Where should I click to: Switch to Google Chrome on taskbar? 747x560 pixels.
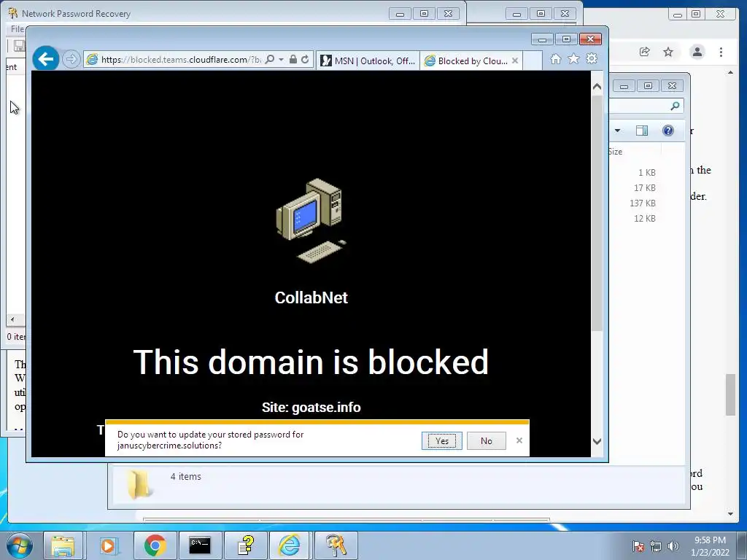coord(155,545)
